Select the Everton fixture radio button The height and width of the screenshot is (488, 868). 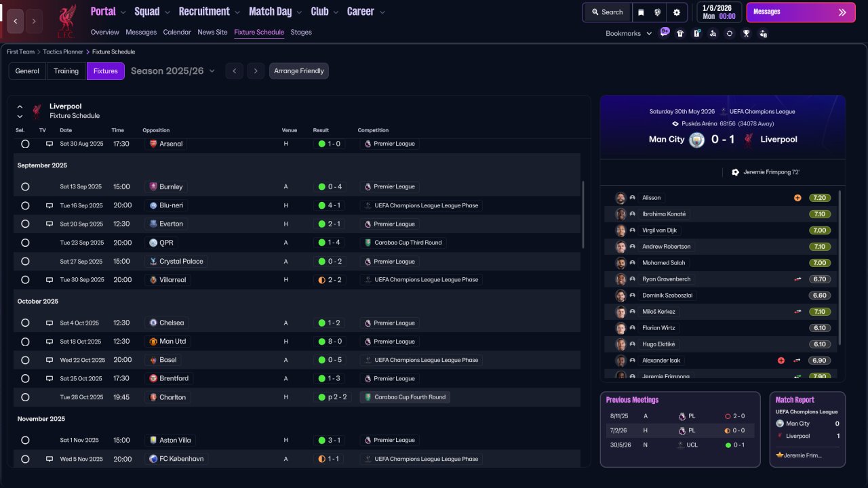(25, 224)
